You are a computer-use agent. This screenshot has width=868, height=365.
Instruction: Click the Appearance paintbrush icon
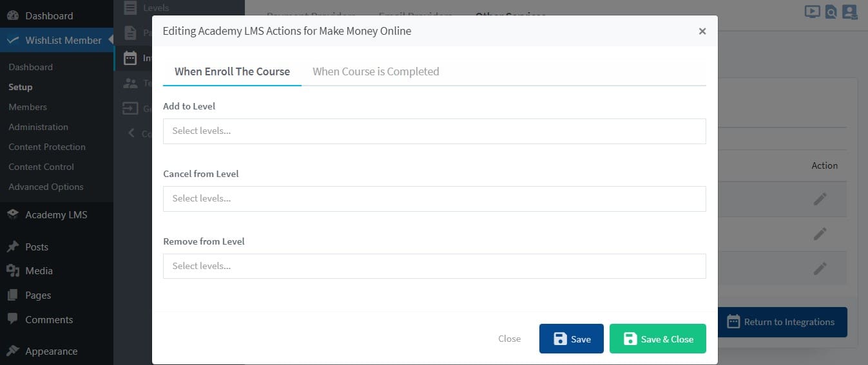pos(12,351)
